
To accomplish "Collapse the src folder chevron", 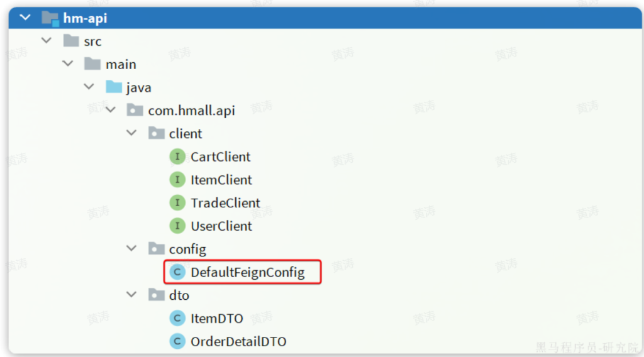I will tap(47, 41).
